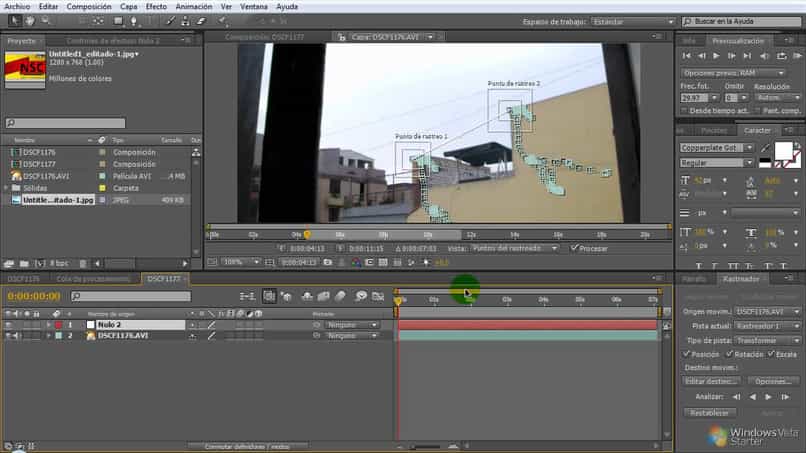Click the Opciones... button in tracker

773,381
